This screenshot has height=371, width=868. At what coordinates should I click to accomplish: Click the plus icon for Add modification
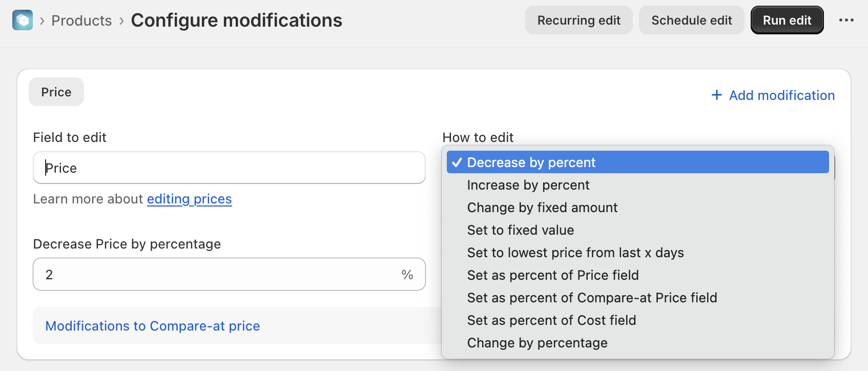[x=717, y=95]
